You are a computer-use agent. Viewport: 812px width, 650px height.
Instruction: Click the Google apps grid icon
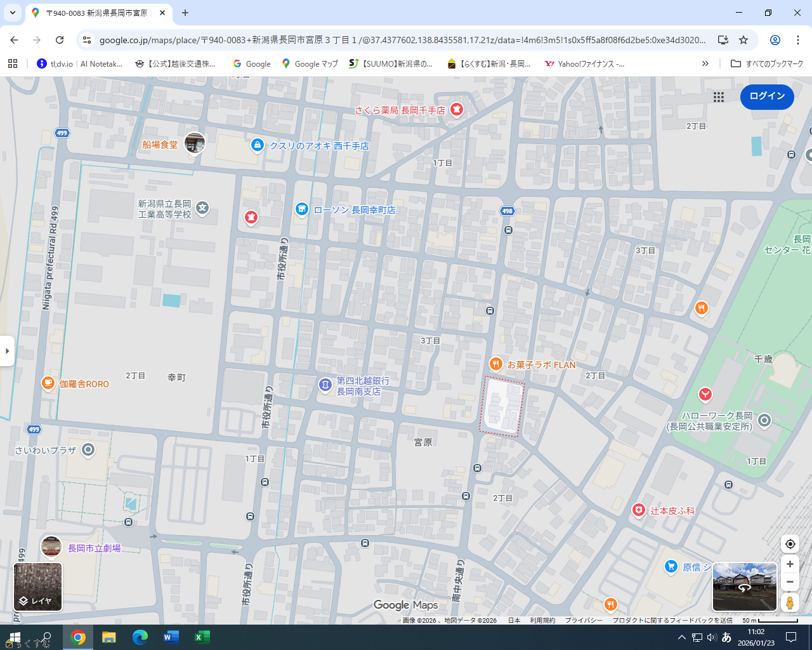tap(718, 97)
